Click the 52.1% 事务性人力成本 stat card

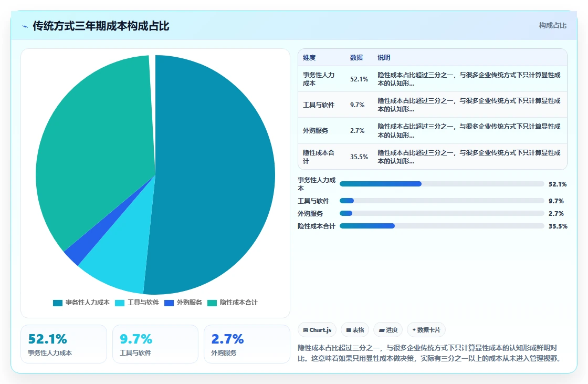click(64, 344)
